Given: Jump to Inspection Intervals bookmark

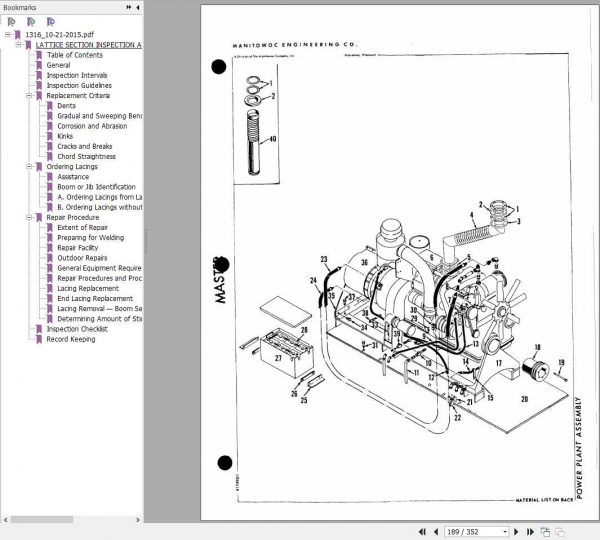Looking at the screenshot, I should (x=77, y=75).
